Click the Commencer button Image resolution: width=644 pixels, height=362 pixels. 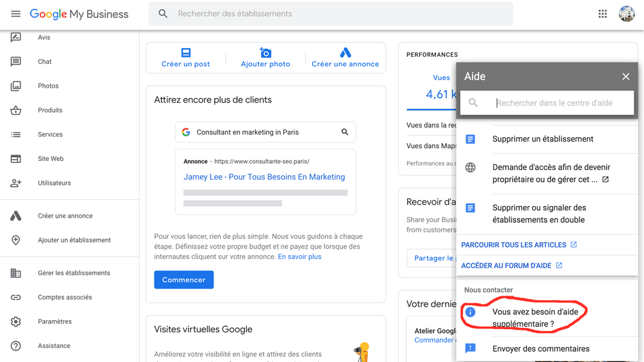click(184, 280)
